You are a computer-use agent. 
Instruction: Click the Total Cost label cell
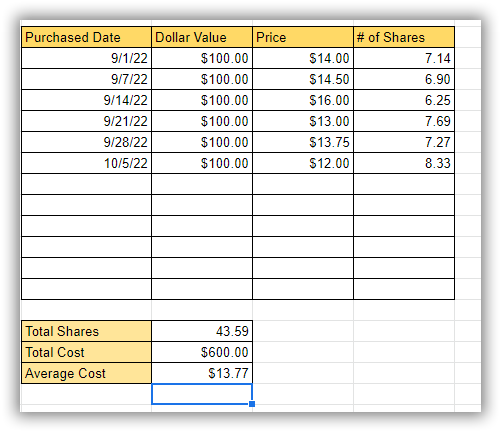pos(86,352)
